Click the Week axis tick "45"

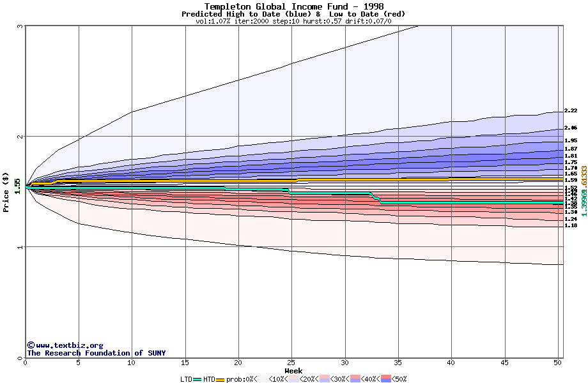coord(504,363)
